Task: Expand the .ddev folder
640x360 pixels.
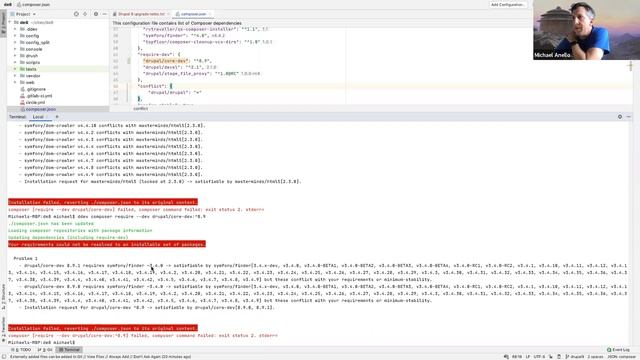Action: (x=15, y=29)
